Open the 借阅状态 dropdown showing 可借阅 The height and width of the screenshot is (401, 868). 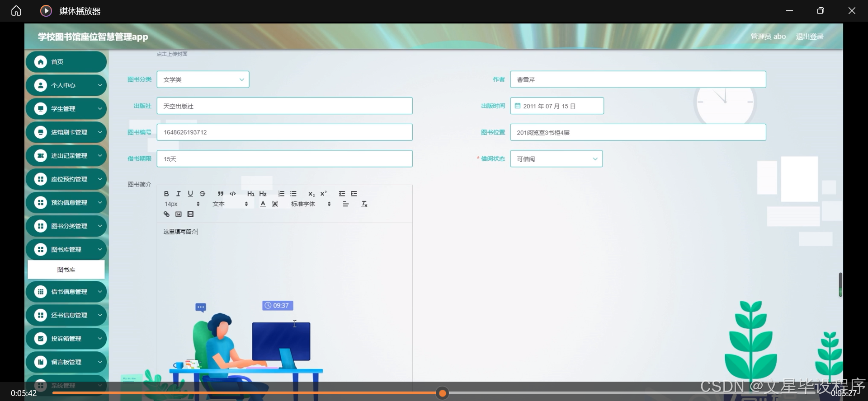[x=557, y=159]
